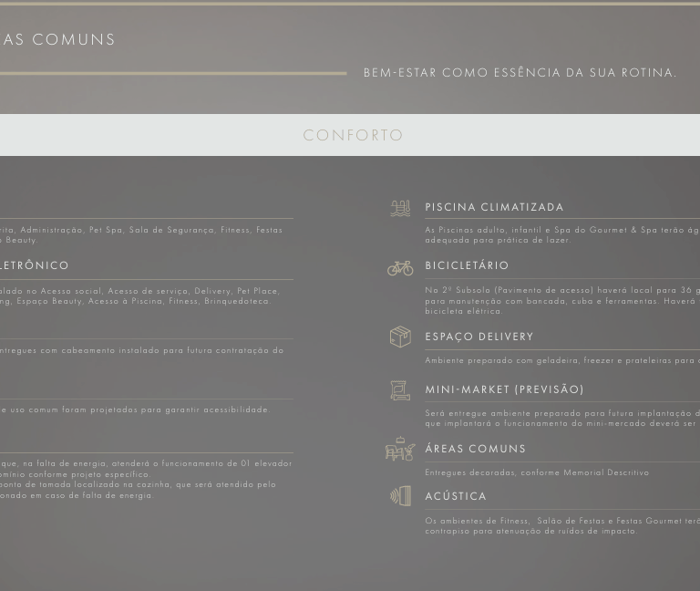Click the Acústica heading
This screenshot has height=591, width=700.
click(x=456, y=496)
